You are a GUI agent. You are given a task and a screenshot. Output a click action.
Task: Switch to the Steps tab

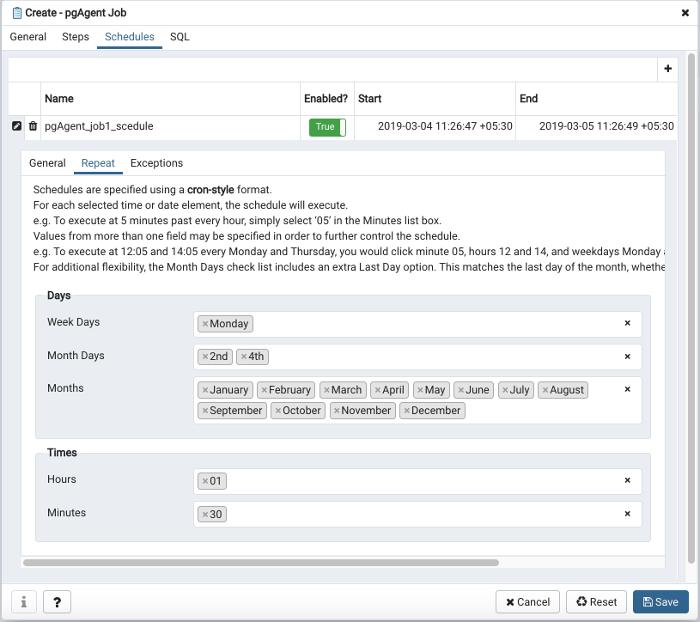[76, 37]
